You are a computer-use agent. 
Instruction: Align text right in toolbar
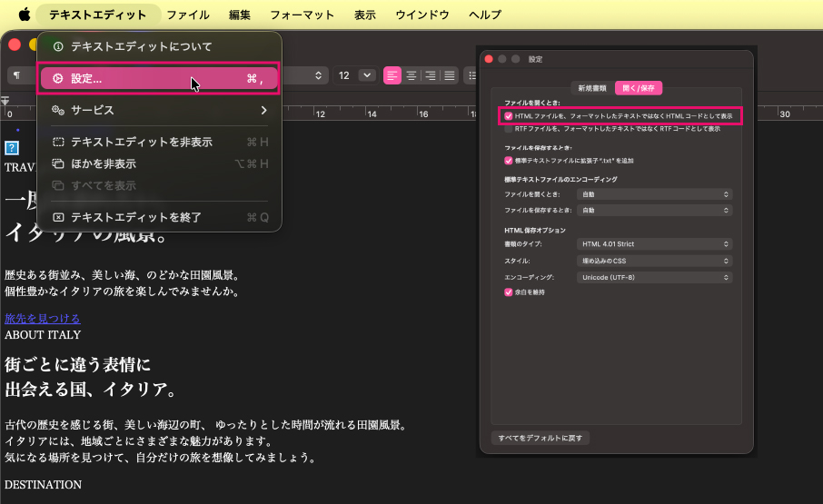[x=431, y=75]
